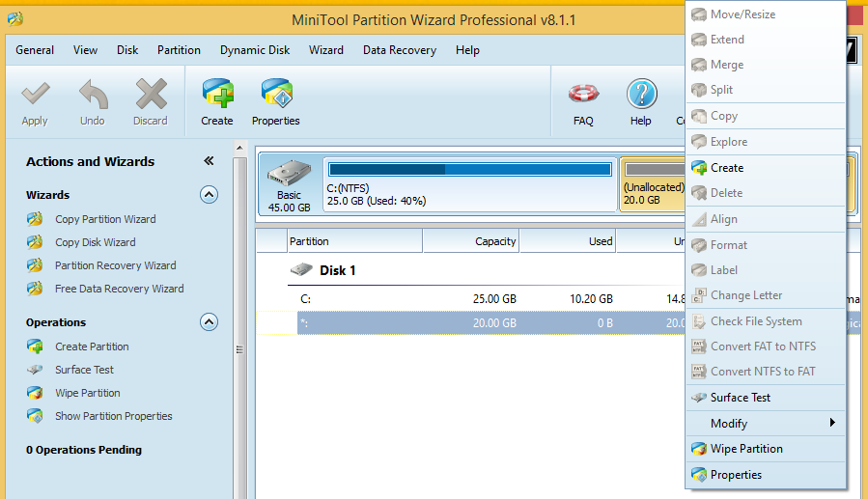
Task: Click the Basic 45.00 GB disk icon
Action: point(289,173)
